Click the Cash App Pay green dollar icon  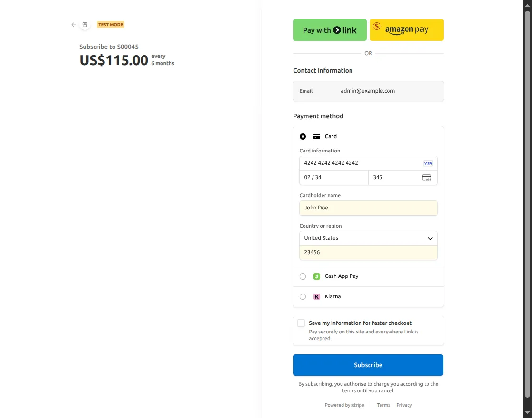pyautogui.click(x=316, y=276)
